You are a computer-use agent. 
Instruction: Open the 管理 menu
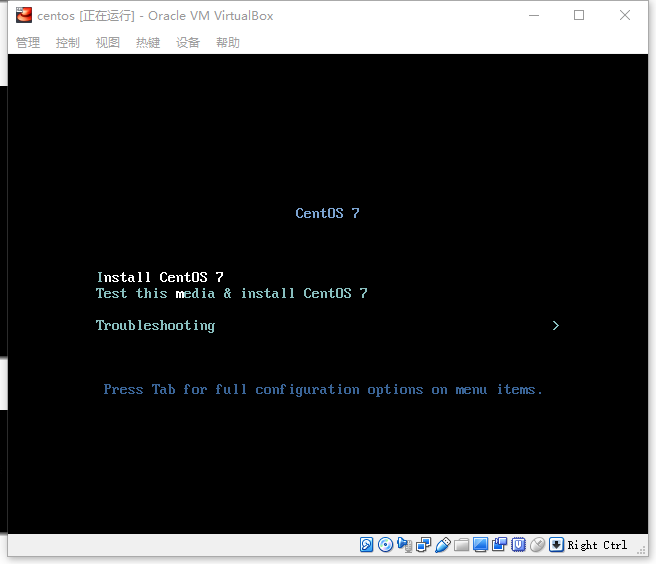click(28, 43)
